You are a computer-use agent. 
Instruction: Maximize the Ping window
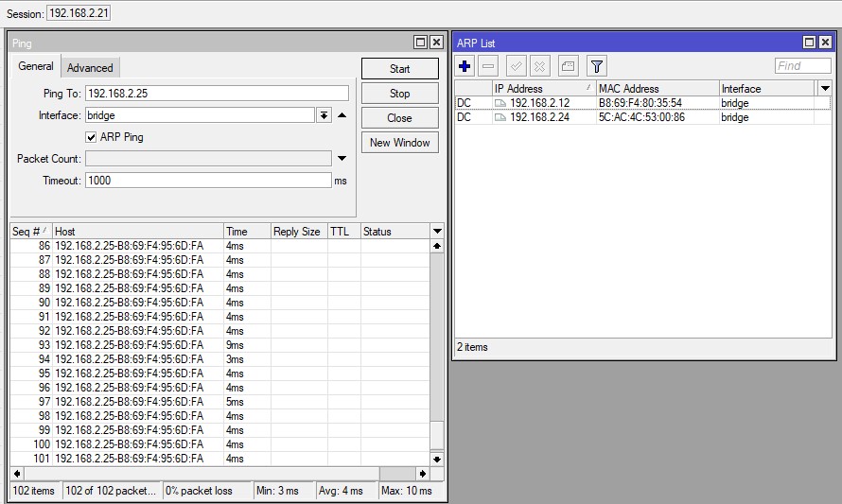click(420, 42)
